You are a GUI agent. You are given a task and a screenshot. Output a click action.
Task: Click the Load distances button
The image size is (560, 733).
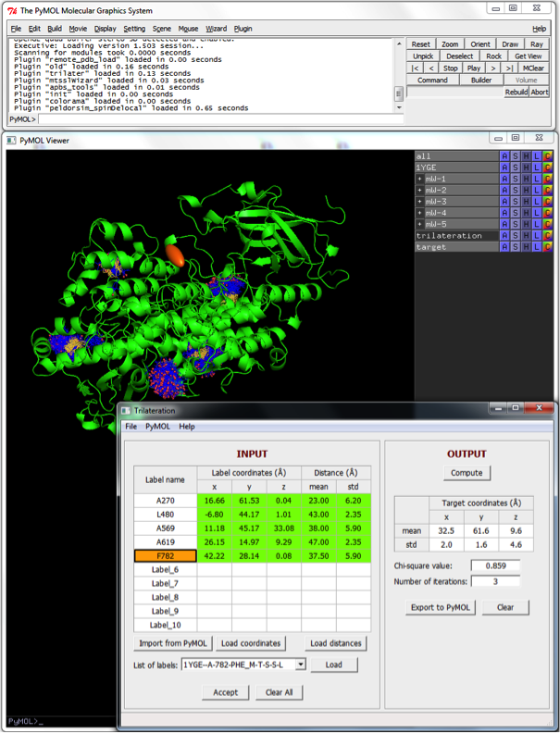pyautogui.click(x=336, y=643)
